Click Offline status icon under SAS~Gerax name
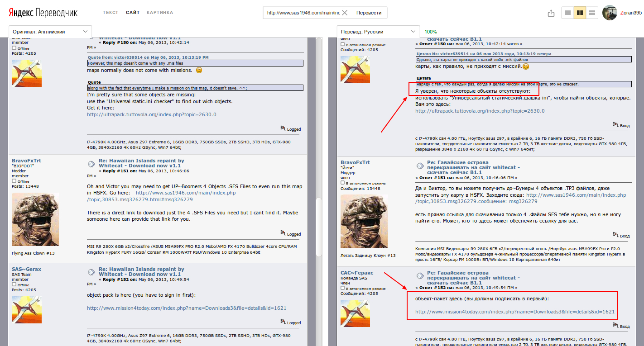 [x=14, y=284]
